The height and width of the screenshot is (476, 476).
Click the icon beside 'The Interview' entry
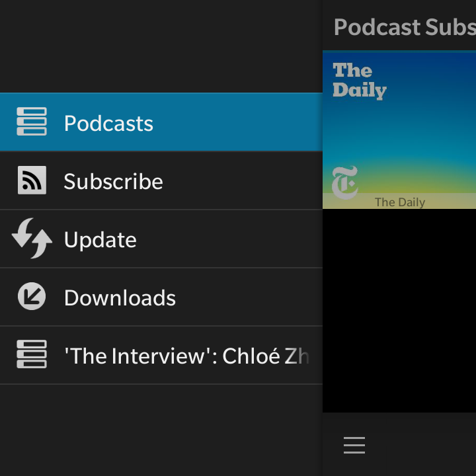click(32, 354)
